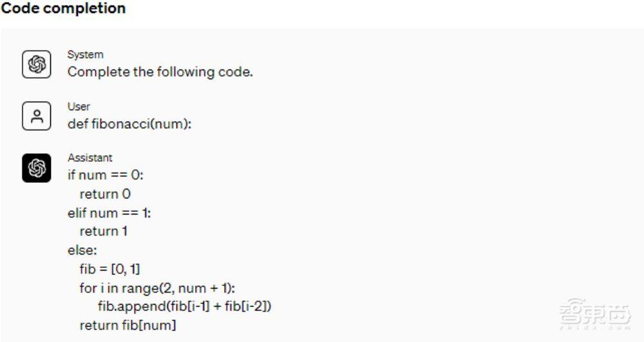Click the "if num == 0:" code line
The width and height of the screenshot is (644, 342).
tap(106, 175)
